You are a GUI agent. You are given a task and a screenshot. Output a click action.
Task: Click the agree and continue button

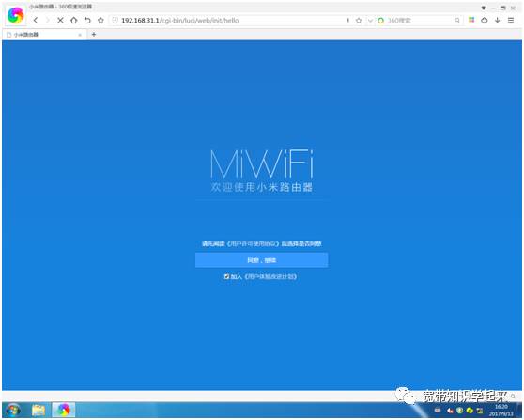click(x=262, y=260)
